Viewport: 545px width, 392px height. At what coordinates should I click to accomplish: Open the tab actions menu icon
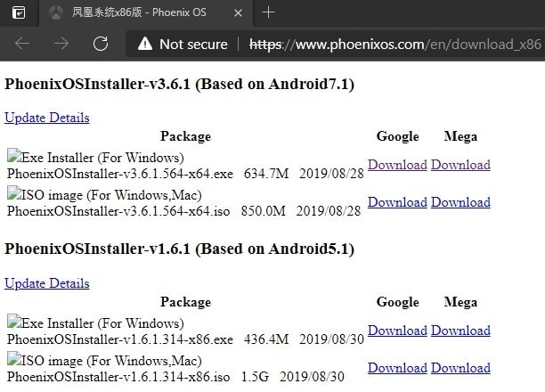click(x=19, y=12)
